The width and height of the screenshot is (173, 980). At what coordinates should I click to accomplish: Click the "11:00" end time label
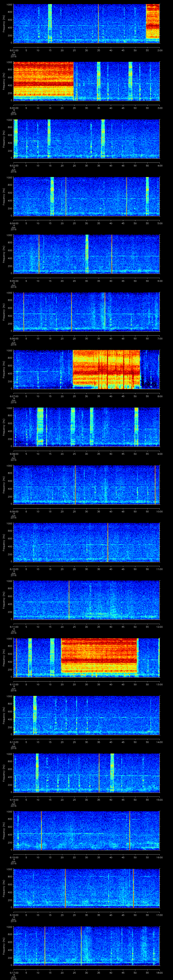(x=159, y=569)
